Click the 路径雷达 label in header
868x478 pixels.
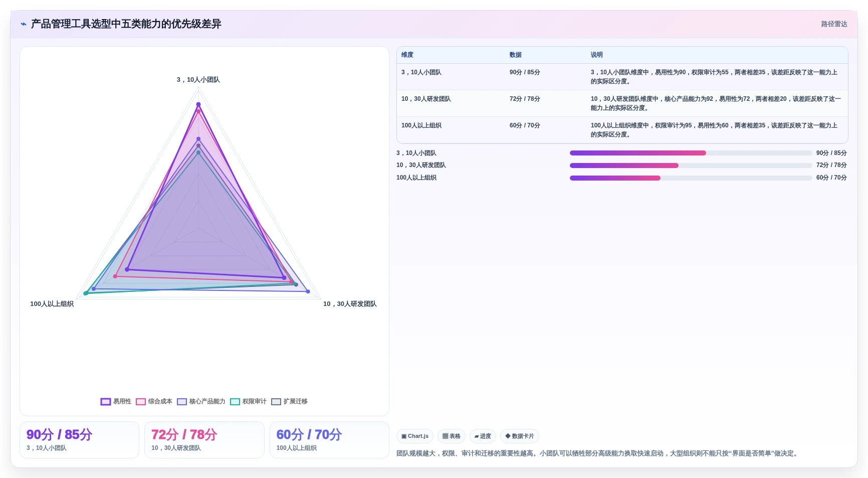(x=834, y=24)
